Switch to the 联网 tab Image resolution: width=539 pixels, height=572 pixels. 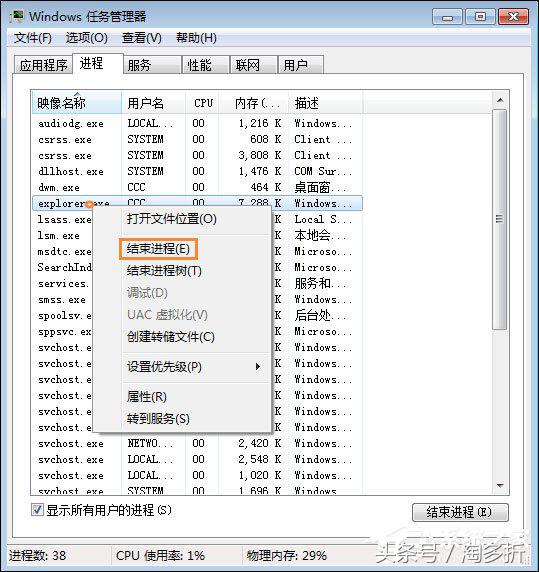point(253,65)
